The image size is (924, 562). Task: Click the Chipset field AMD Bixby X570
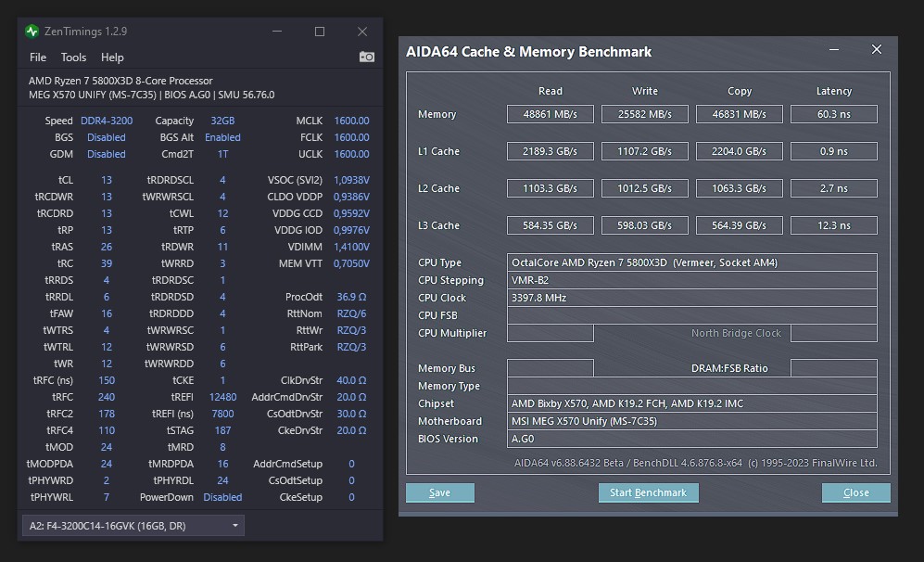691,403
